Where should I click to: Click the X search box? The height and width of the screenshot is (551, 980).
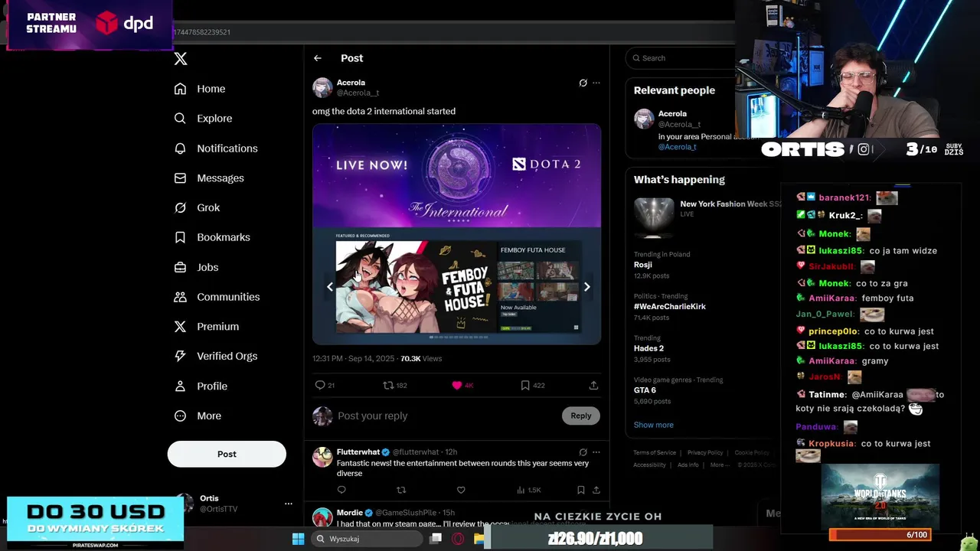tap(681, 58)
